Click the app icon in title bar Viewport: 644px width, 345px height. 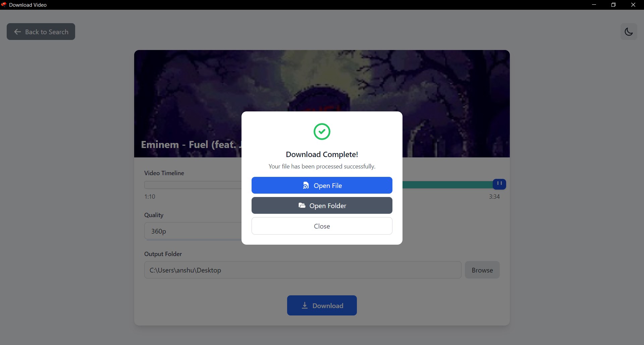pyautogui.click(x=4, y=5)
